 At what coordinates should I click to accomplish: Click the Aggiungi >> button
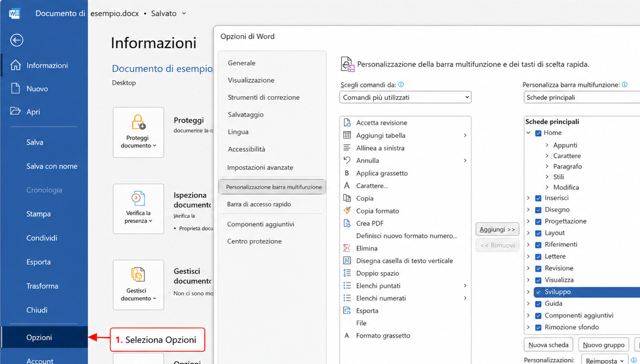click(497, 230)
